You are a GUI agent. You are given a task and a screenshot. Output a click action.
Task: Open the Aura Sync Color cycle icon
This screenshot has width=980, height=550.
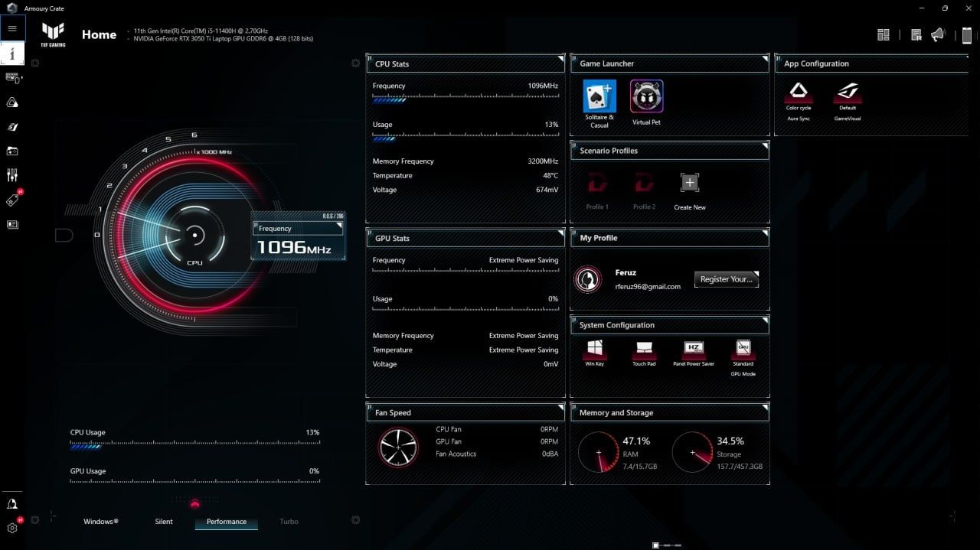(x=799, y=92)
